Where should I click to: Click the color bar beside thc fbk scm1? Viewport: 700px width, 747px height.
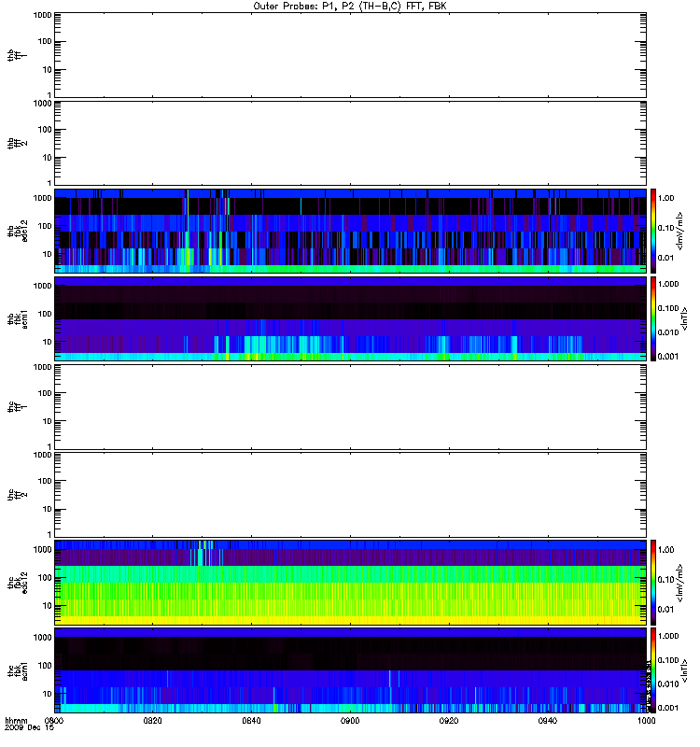[652, 670]
